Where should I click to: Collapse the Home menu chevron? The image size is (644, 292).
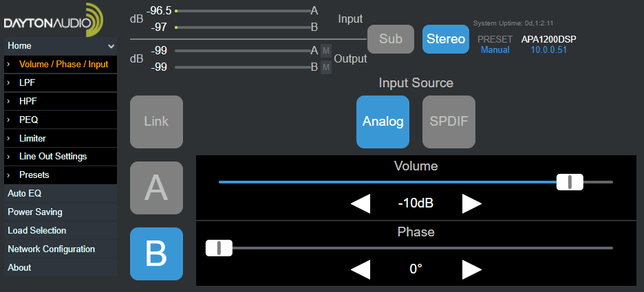(111, 46)
